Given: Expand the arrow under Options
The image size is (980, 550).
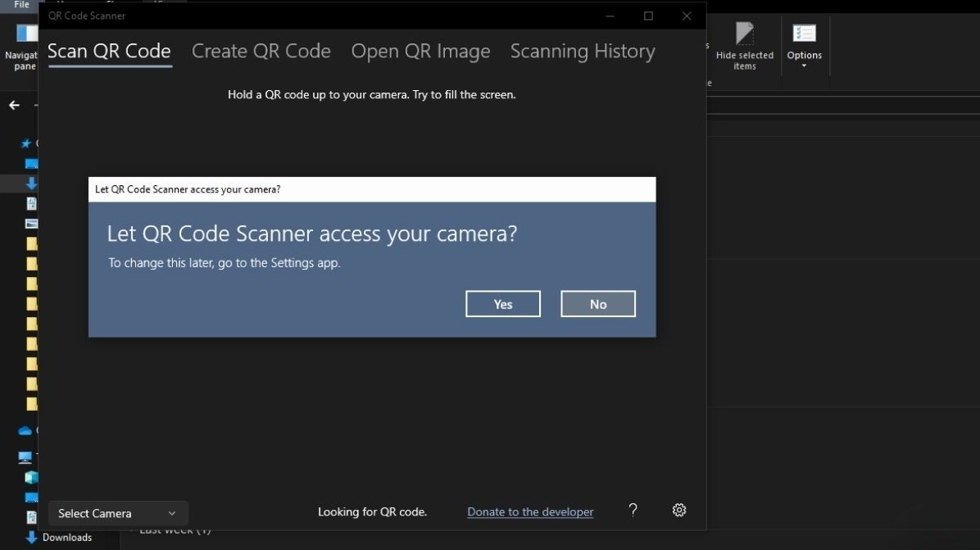Looking at the screenshot, I should point(804,66).
